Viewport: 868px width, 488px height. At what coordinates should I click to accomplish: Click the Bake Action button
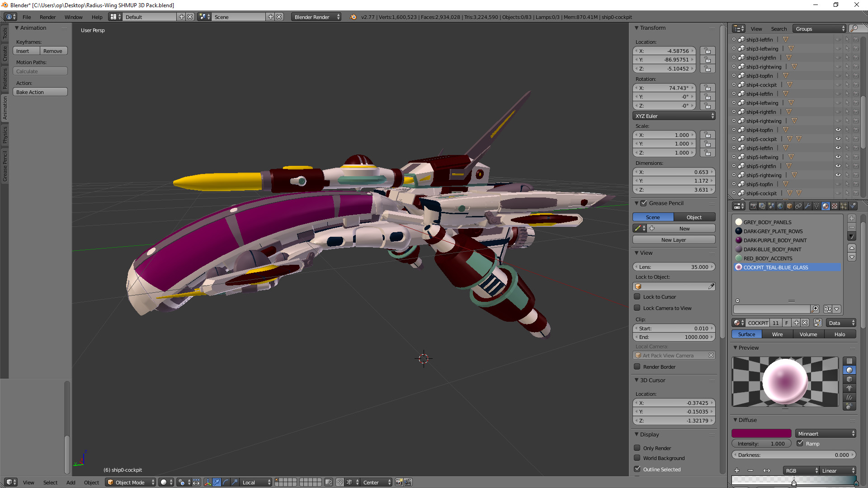[x=40, y=92]
